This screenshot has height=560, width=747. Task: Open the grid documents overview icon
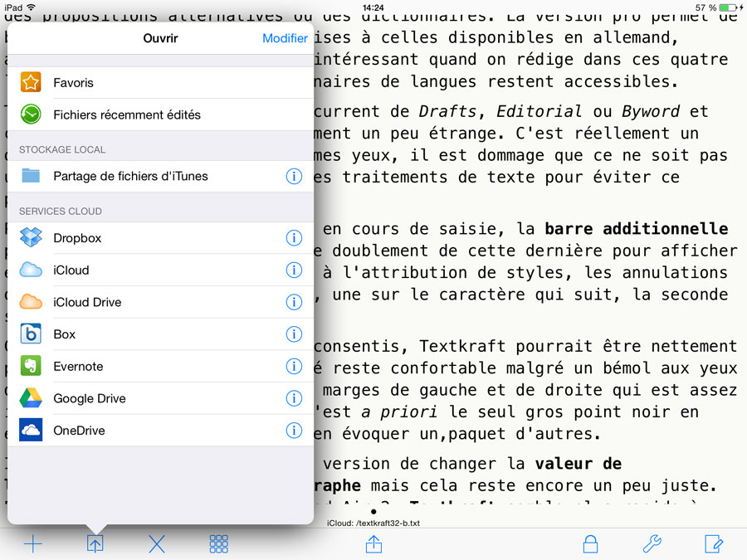(x=218, y=543)
